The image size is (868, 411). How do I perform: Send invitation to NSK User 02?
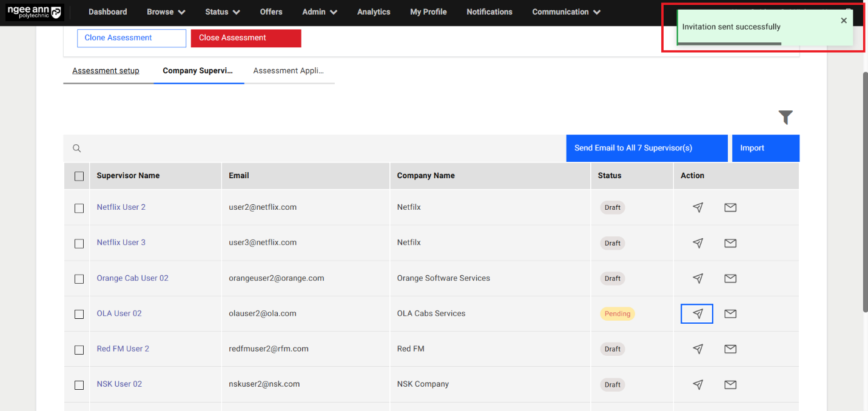pyautogui.click(x=698, y=384)
